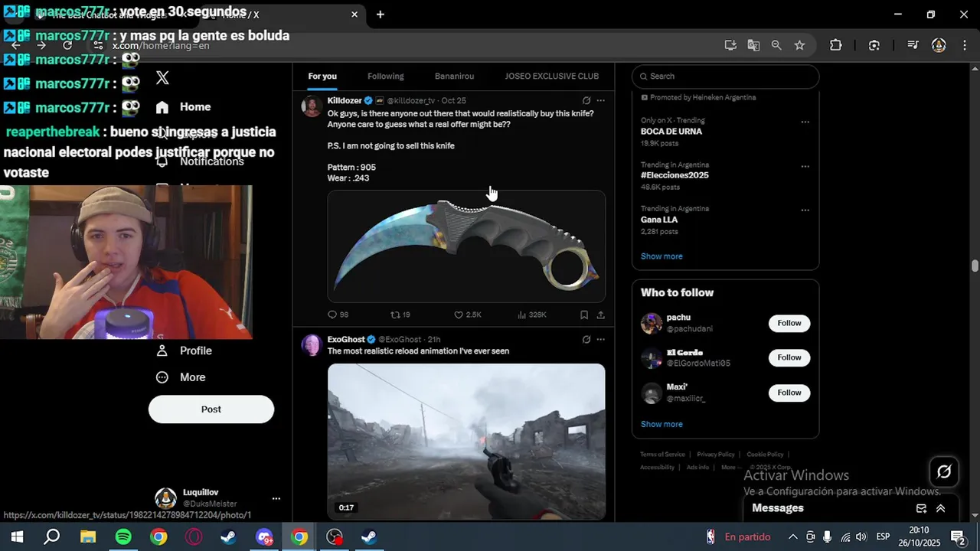Like the Killdozer post with 2.5K likes
The height and width of the screenshot is (551, 980).
pos(467,315)
